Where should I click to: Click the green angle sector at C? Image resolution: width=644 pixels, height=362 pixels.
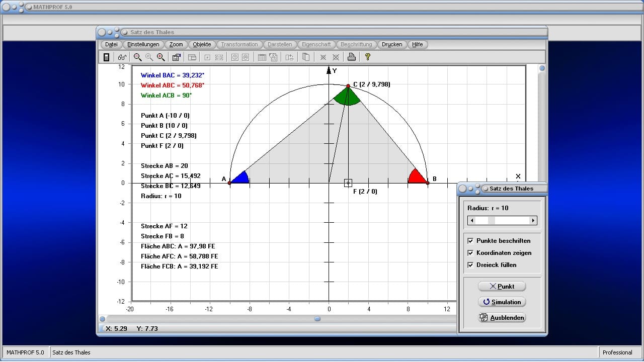(x=348, y=97)
